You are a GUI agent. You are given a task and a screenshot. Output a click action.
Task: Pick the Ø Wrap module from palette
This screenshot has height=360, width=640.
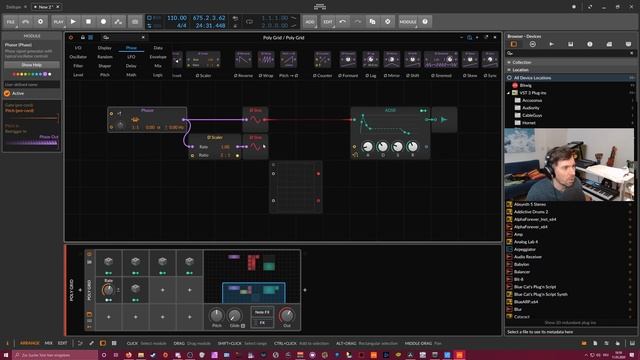(x=266, y=60)
